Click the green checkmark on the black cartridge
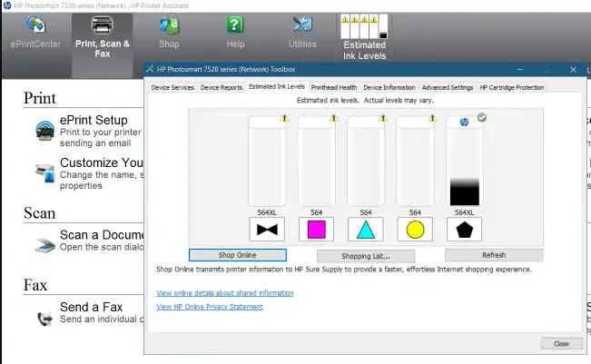 click(482, 118)
